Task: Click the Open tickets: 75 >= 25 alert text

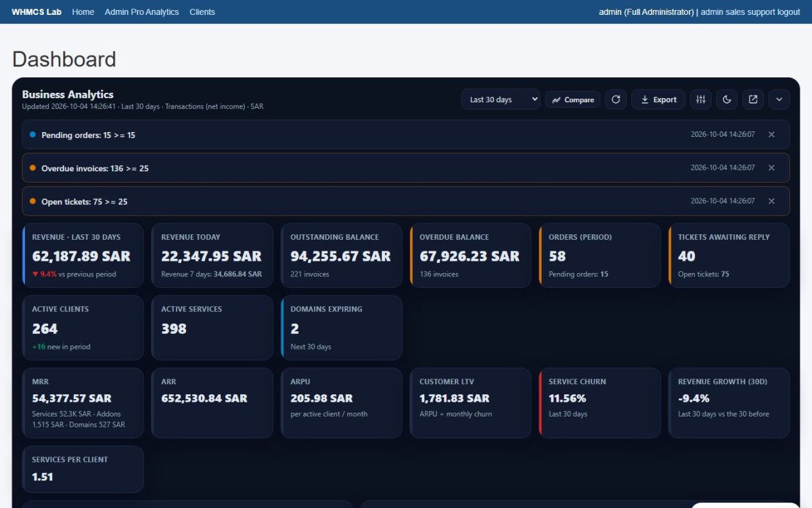Action: tap(85, 202)
